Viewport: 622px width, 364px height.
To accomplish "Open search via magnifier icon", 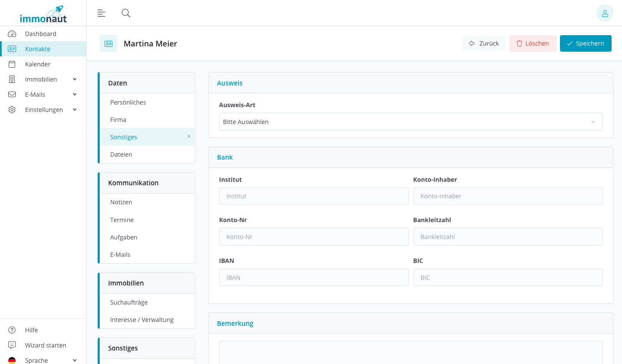I will click(126, 13).
